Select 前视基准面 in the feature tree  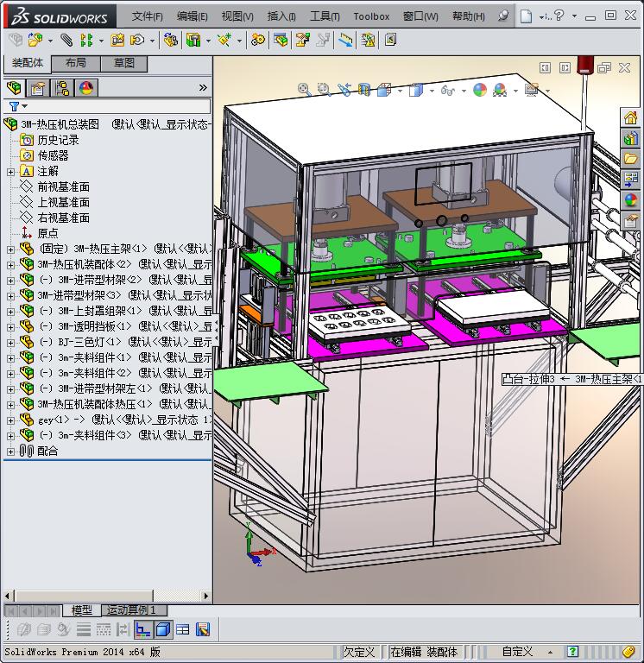[x=63, y=186]
